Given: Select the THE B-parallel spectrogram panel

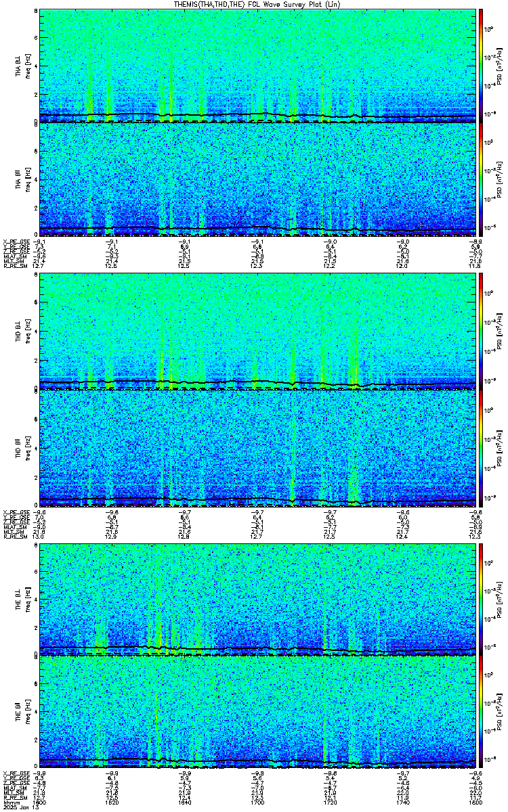Looking at the screenshot, I should tap(258, 713).
